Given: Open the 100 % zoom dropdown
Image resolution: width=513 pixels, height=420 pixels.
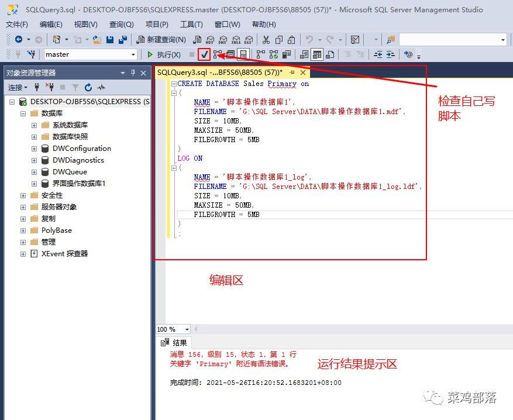Looking at the screenshot, I should 187,329.
